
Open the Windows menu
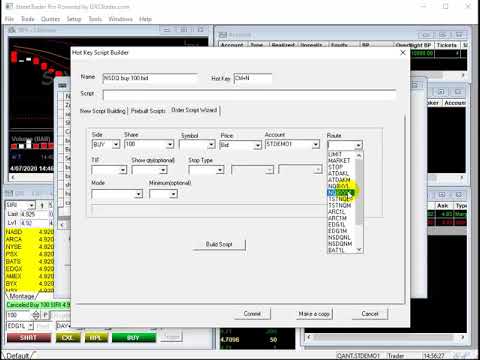120,19
